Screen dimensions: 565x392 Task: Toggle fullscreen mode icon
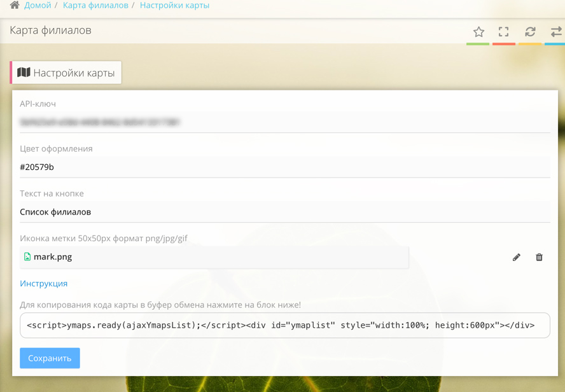[x=504, y=32]
